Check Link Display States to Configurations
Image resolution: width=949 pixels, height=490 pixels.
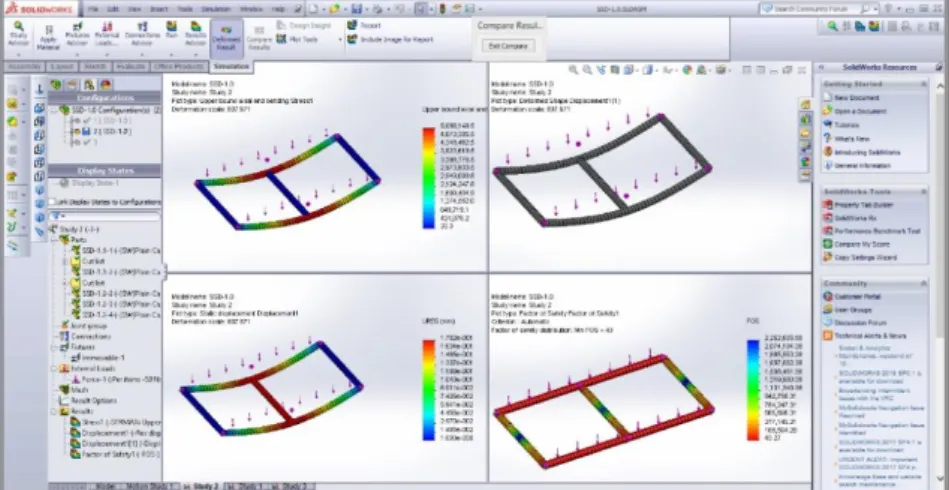(x=53, y=201)
